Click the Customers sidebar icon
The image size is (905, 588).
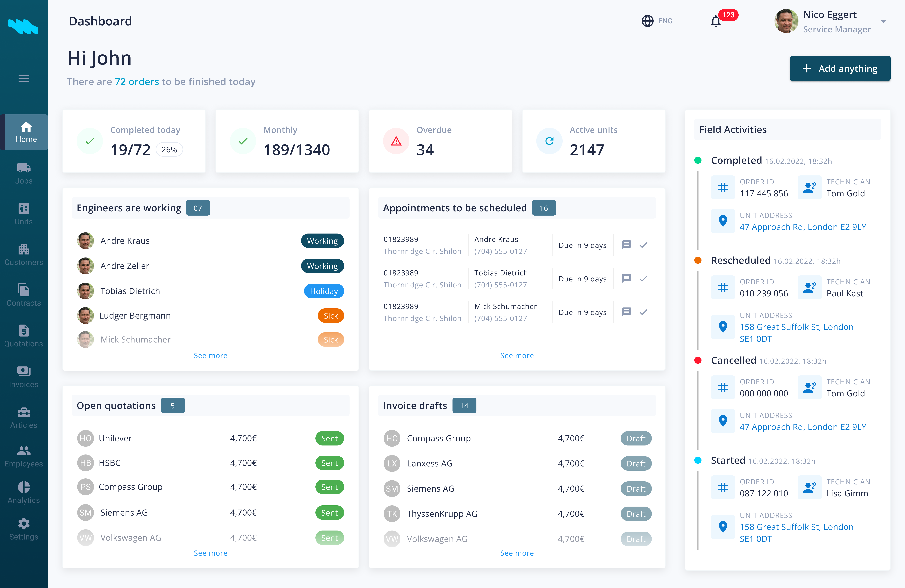pos(24,249)
